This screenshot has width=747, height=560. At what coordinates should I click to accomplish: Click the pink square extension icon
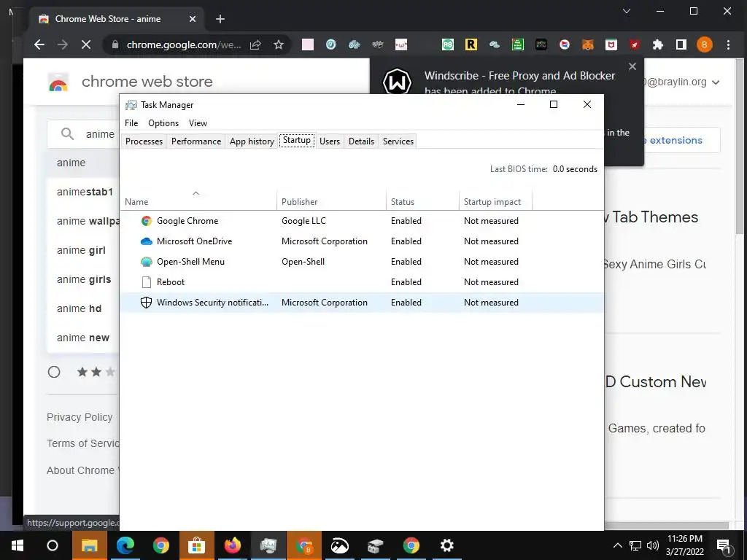(x=308, y=44)
